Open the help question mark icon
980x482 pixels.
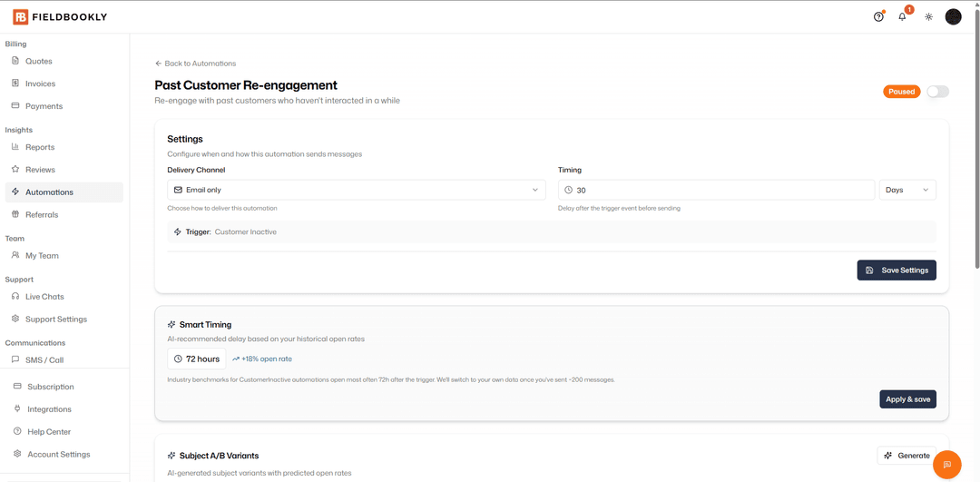tap(878, 17)
